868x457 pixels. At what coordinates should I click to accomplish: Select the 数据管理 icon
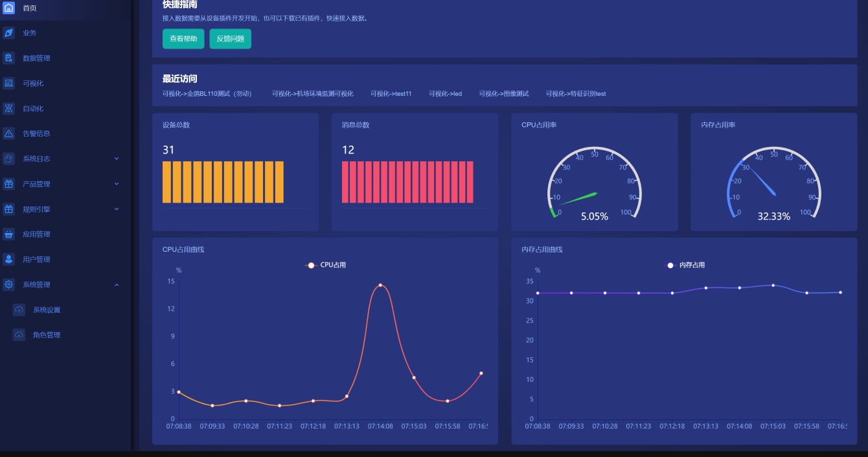point(9,58)
